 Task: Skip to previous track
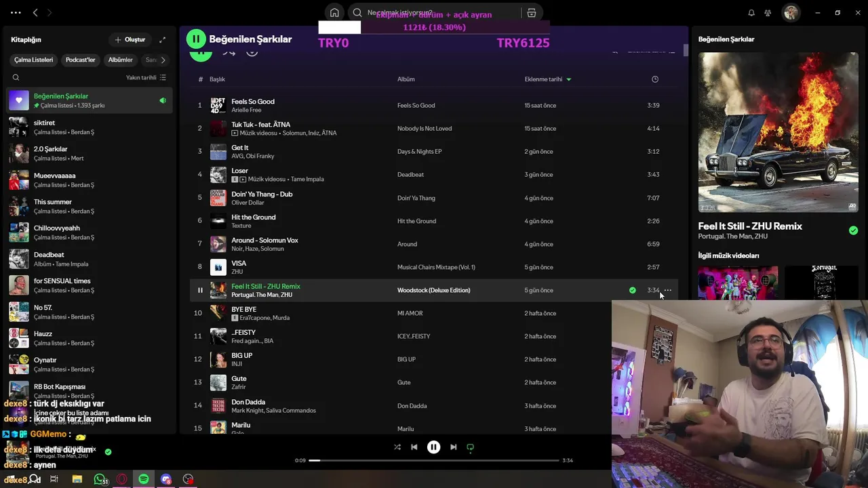[414, 447]
